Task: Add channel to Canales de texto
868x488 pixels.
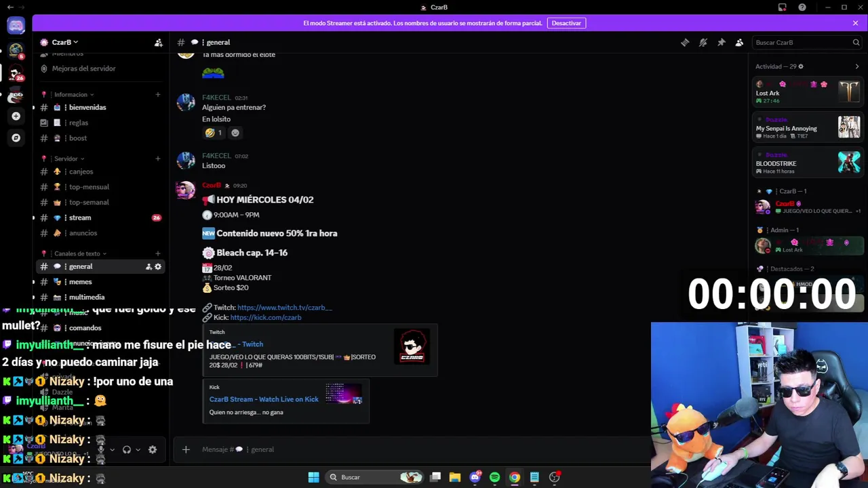Action: click(158, 253)
